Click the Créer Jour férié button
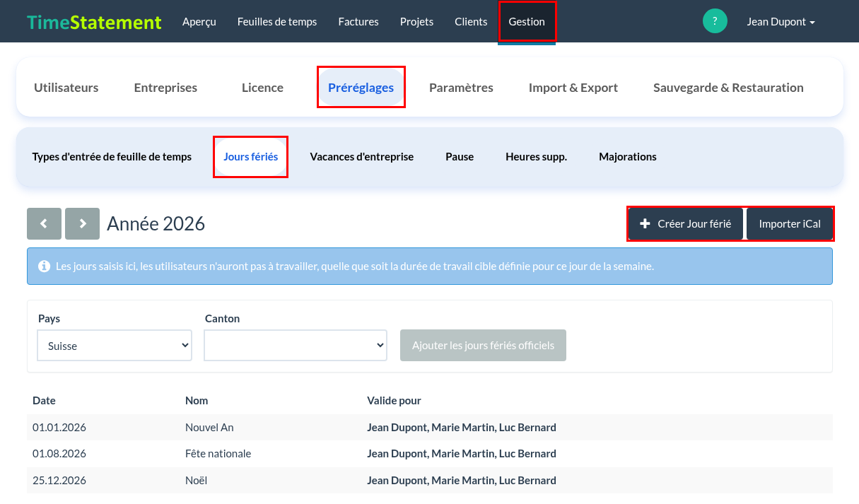Viewport: 859px width, 504px height. click(686, 224)
